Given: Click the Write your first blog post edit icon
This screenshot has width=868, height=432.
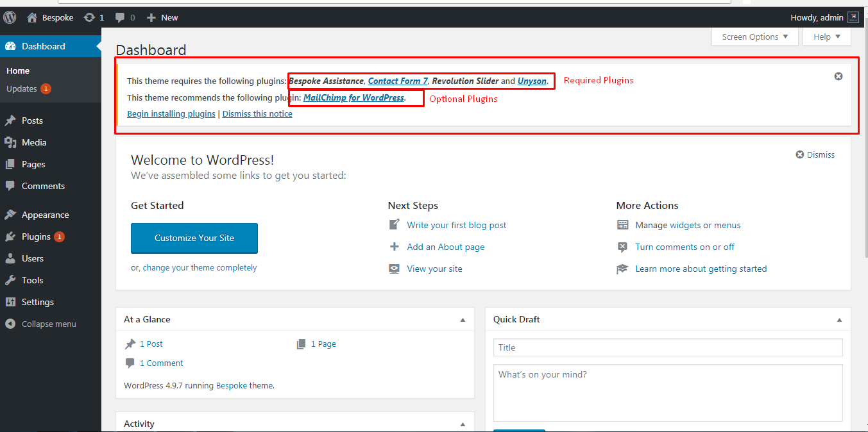Looking at the screenshot, I should click(395, 225).
